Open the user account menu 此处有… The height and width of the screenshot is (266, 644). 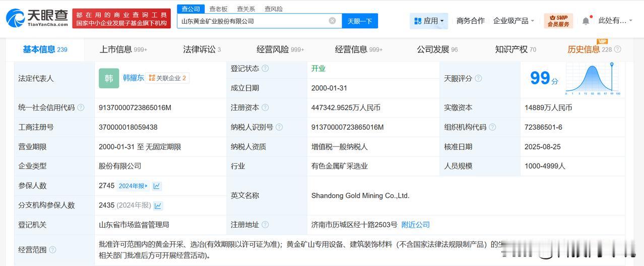tap(615, 21)
